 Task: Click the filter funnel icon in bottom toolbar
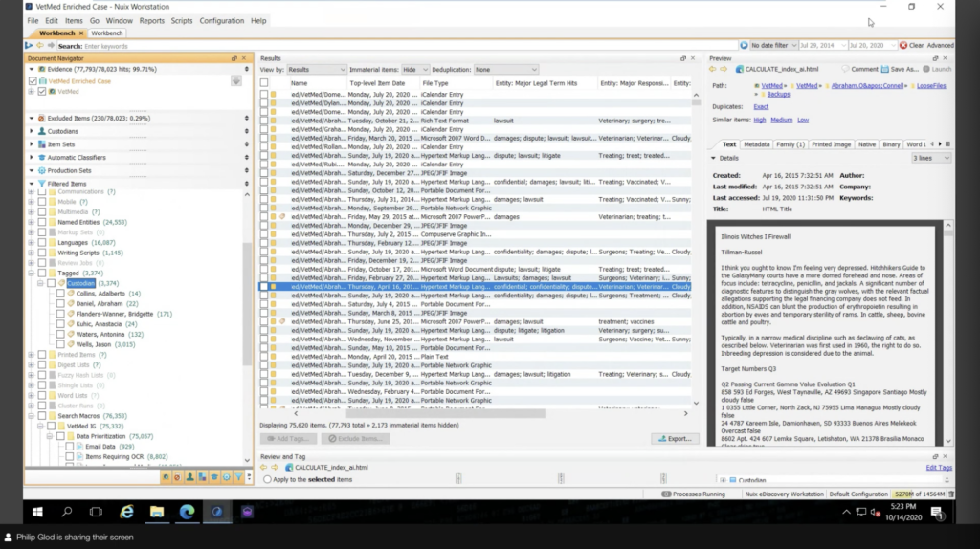[238, 477]
